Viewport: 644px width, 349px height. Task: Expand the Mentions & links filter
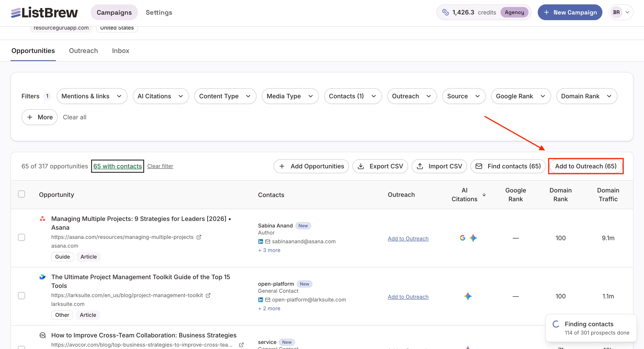tap(92, 96)
